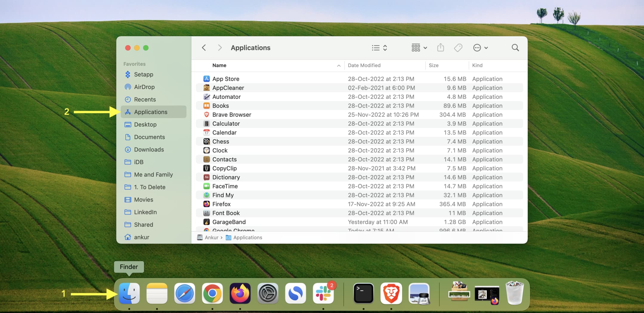Select the Clock row
The image size is (644, 313).
click(359, 150)
